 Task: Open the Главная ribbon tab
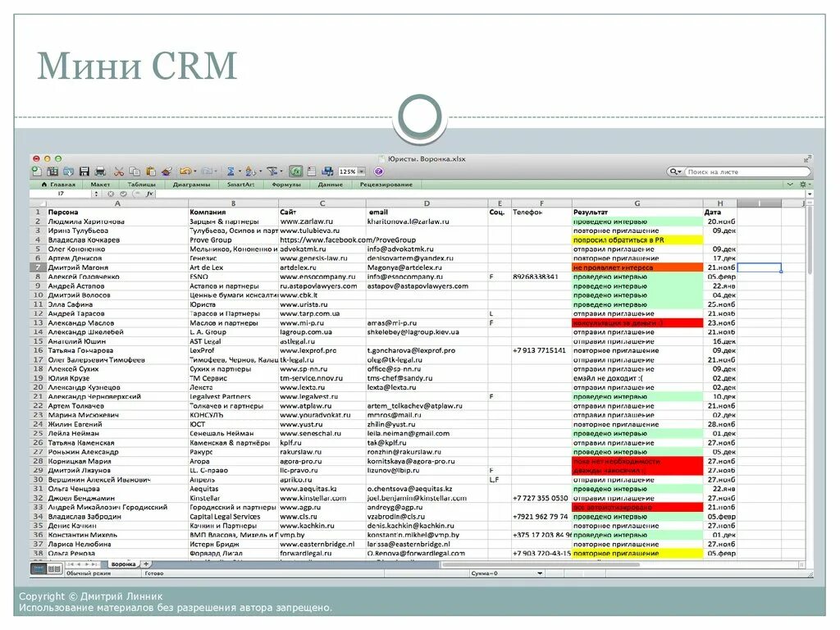58,185
